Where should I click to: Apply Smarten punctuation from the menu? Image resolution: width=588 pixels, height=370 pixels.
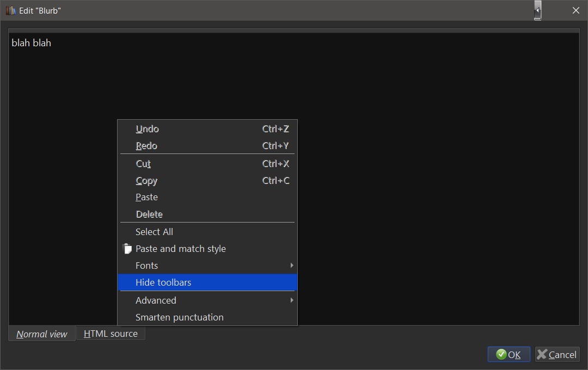pos(179,317)
